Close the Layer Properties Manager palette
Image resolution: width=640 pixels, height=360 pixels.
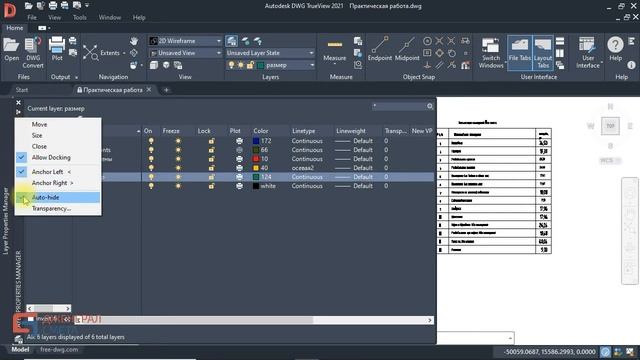[x=18, y=102]
